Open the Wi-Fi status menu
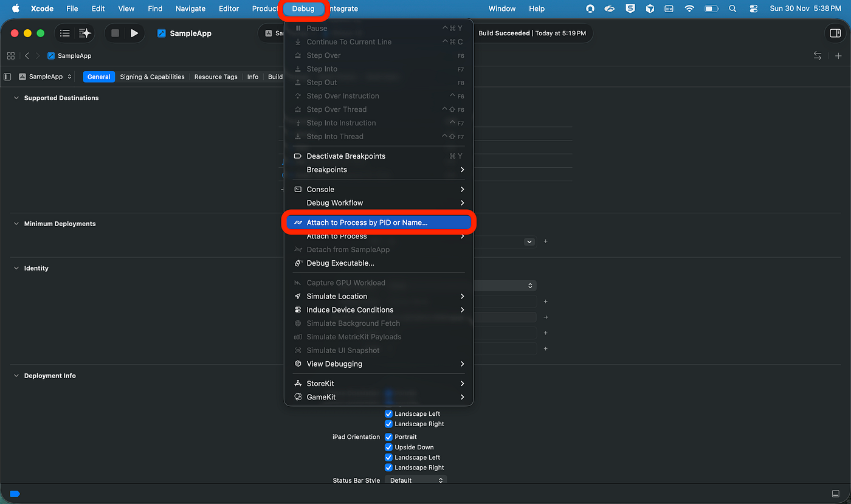 (x=689, y=9)
